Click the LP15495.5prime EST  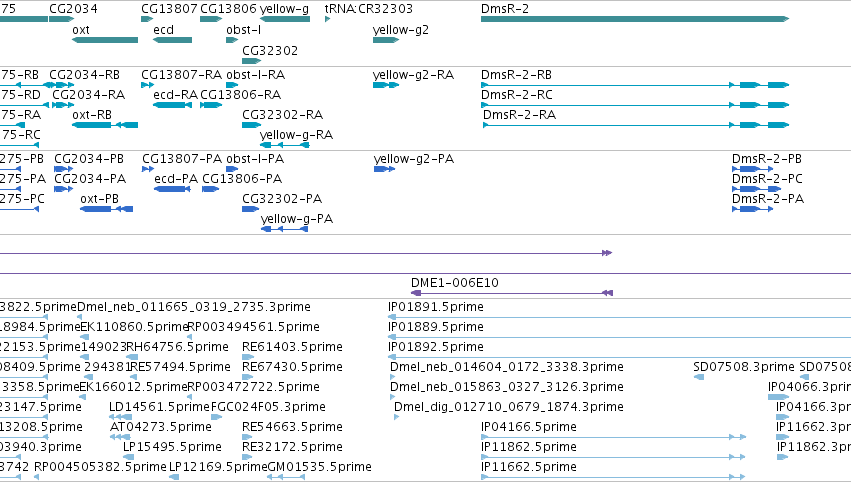point(128,457)
